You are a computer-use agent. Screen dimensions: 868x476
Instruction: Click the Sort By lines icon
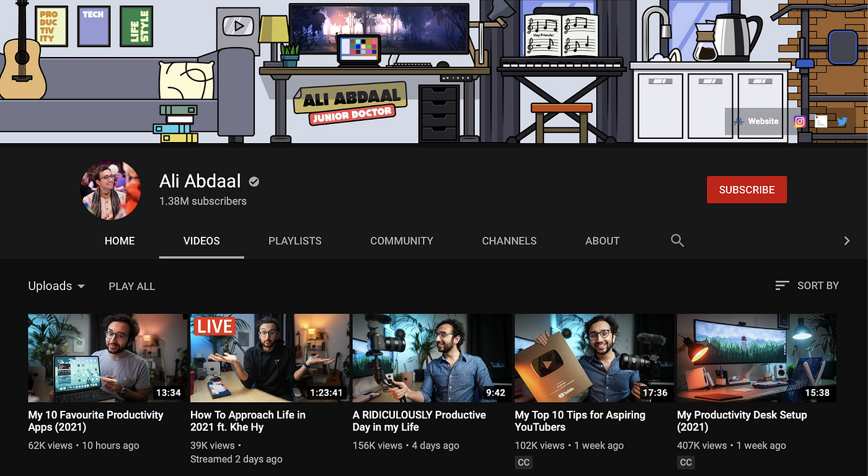782,286
